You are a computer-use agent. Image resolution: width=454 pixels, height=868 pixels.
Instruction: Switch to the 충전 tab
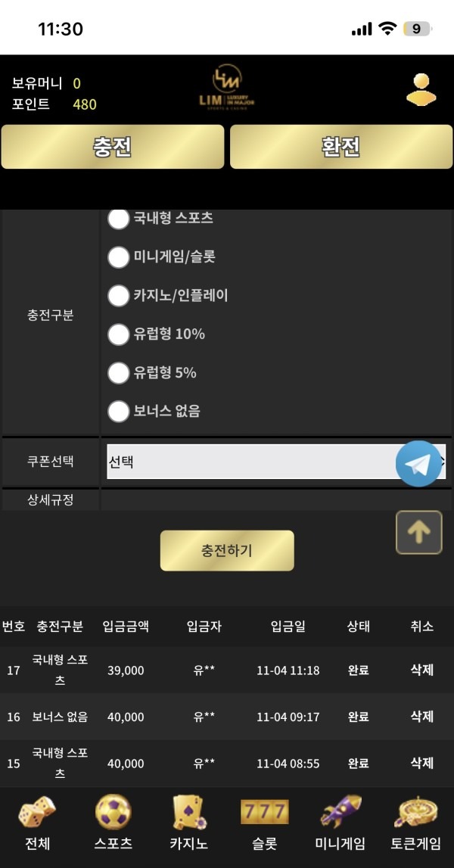click(113, 148)
